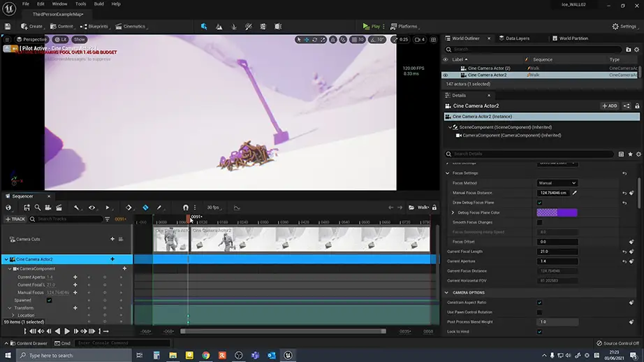Collapse the Focus Settings section
The height and width of the screenshot is (362, 644).
click(448, 173)
